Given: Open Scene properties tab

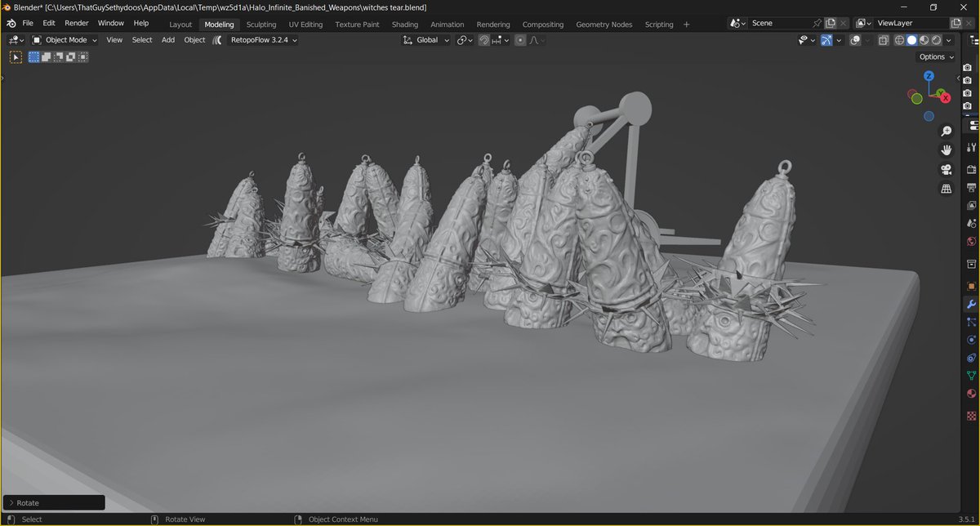Looking at the screenshot, I should pos(971,223).
